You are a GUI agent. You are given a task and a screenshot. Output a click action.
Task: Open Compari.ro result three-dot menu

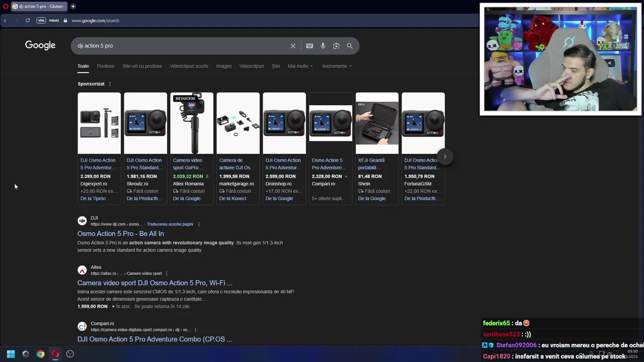click(x=195, y=330)
